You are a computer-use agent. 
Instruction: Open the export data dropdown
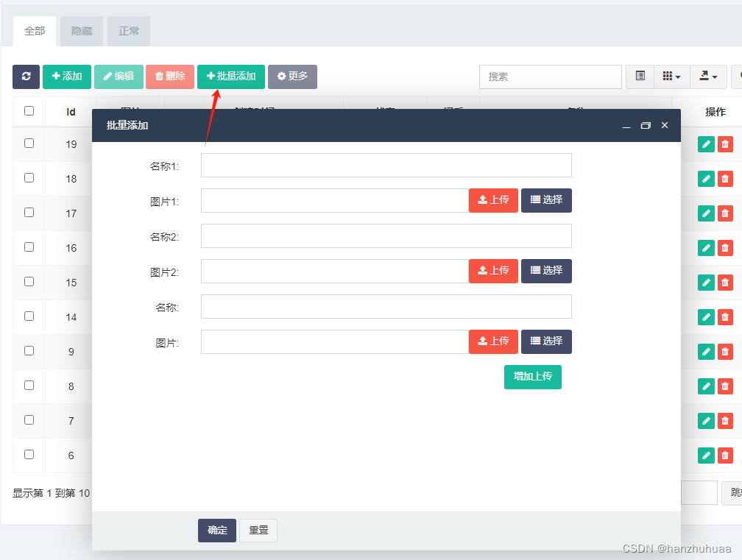(x=708, y=77)
